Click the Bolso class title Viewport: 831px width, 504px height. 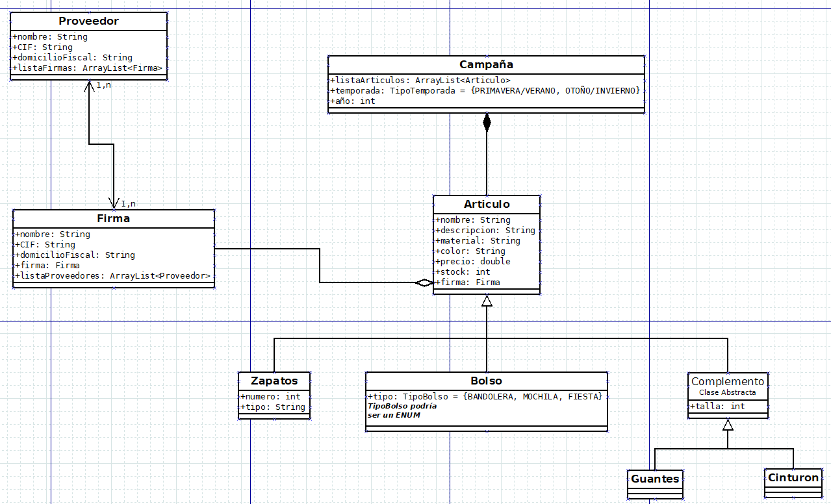pos(486,381)
